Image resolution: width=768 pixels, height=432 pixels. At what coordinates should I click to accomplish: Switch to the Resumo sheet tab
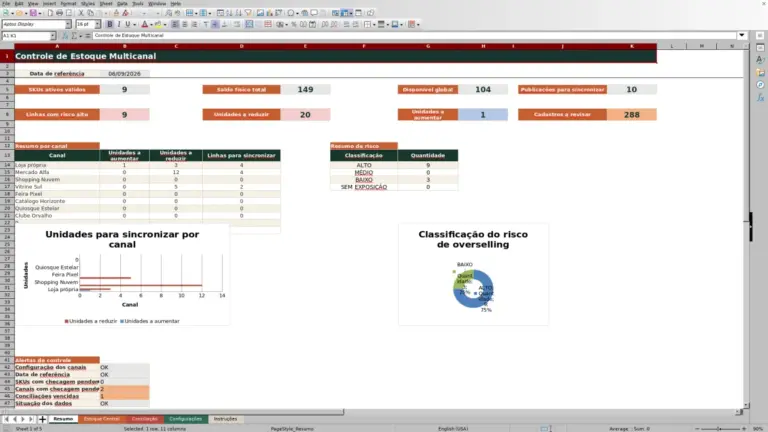[x=63, y=419]
